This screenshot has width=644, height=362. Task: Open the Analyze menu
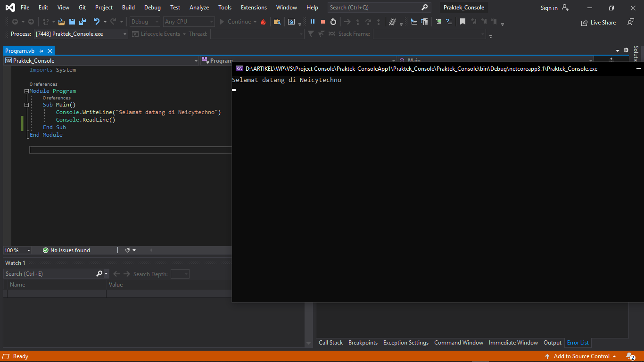[x=199, y=8]
